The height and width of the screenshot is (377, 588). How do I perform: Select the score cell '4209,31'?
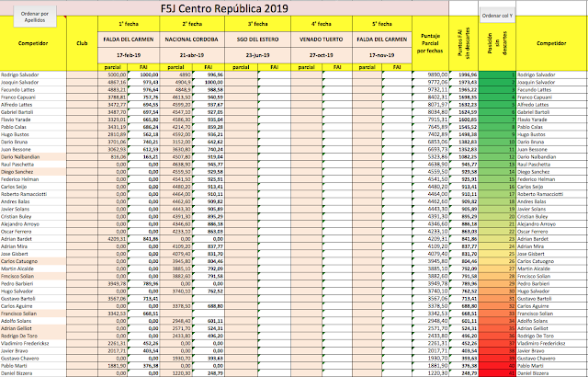(x=113, y=239)
